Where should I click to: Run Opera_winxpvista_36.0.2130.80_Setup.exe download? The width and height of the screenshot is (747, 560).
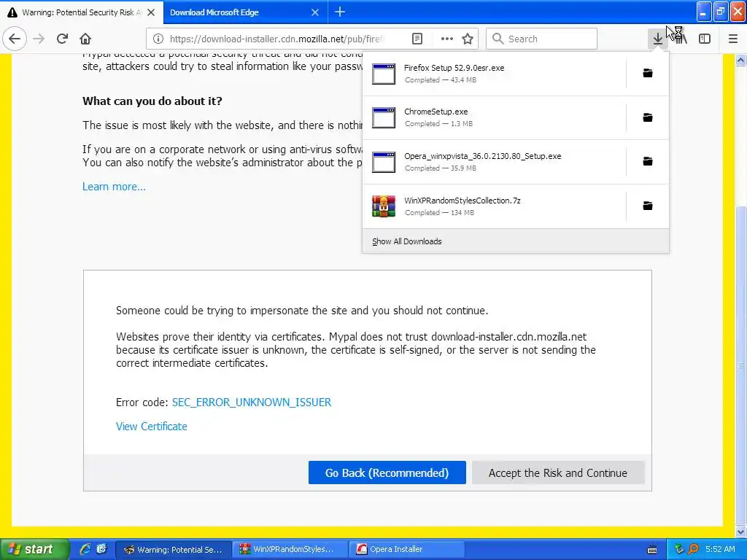(x=494, y=162)
